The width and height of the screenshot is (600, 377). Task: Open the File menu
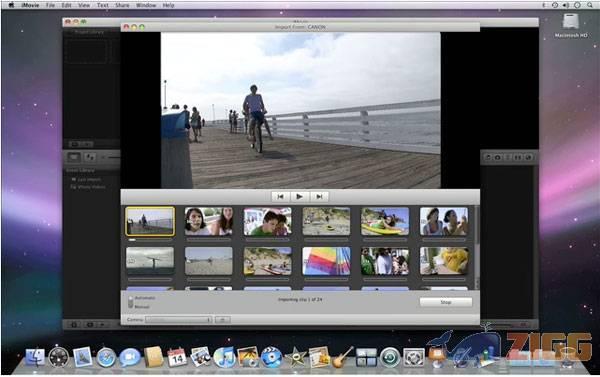pyautogui.click(x=50, y=5)
